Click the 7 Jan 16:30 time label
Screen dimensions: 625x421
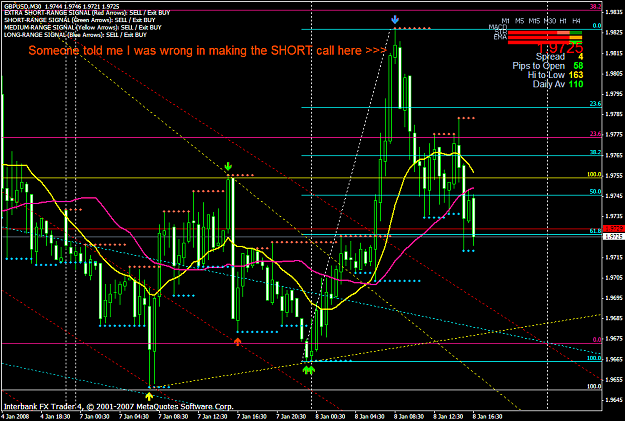252,417
